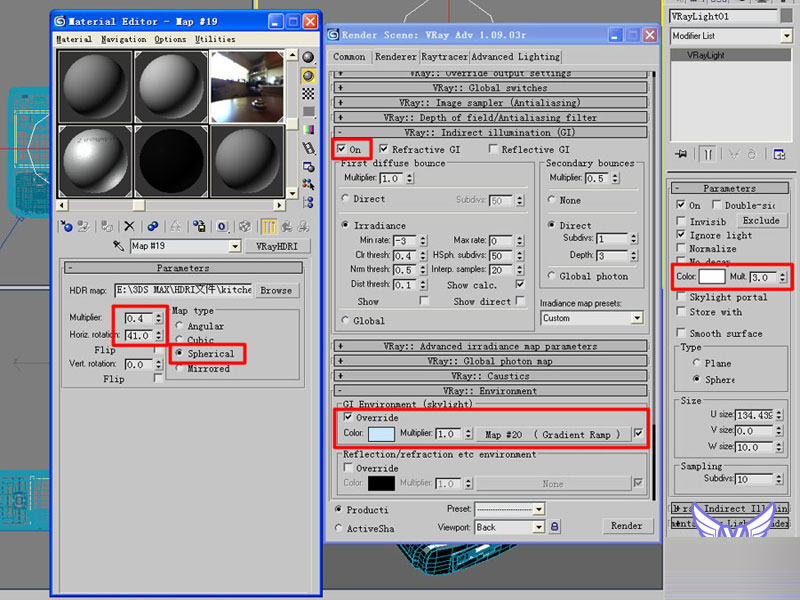
Task: Switch to the Common tab
Action: click(x=349, y=57)
